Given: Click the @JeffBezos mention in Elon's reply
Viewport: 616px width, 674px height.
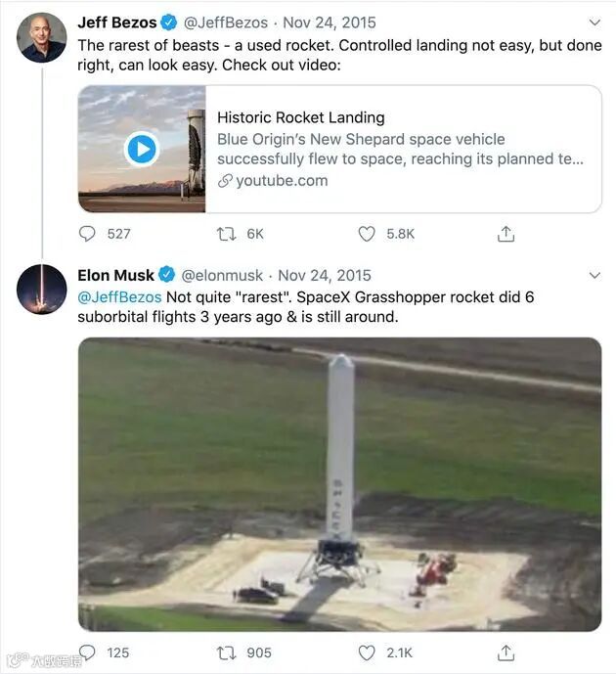Looking at the screenshot, I should point(119,296).
